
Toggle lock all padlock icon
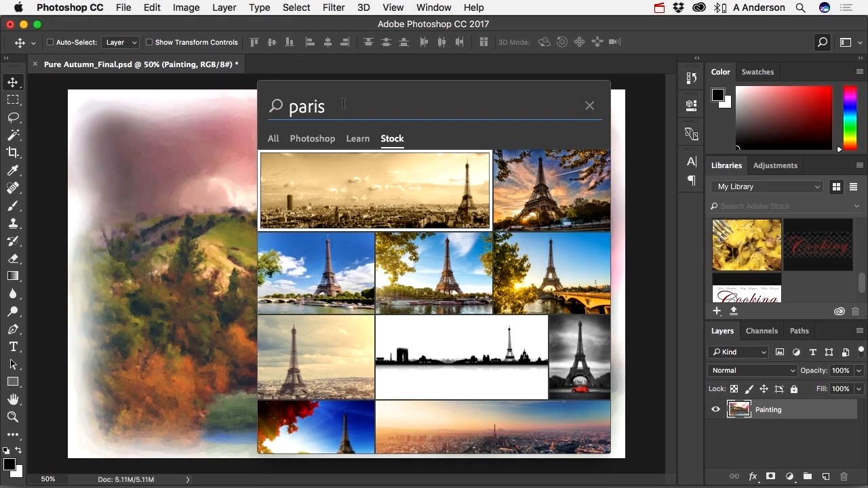794,389
